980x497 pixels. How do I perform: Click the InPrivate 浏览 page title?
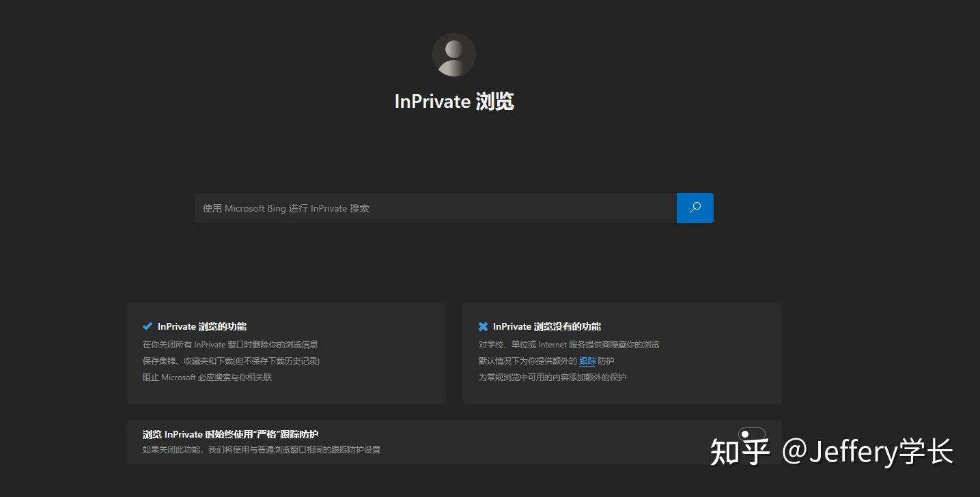click(x=454, y=102)
